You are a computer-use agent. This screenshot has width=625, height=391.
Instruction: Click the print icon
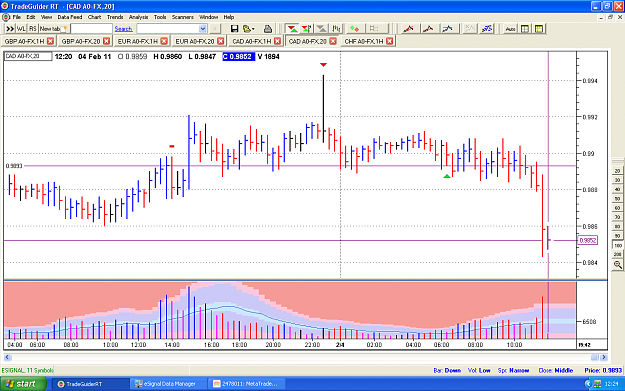268,29
